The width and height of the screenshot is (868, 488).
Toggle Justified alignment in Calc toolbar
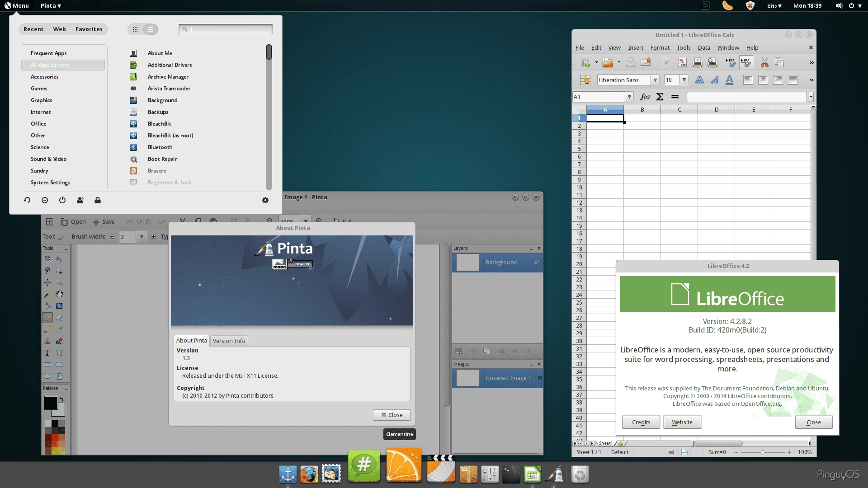793,80
